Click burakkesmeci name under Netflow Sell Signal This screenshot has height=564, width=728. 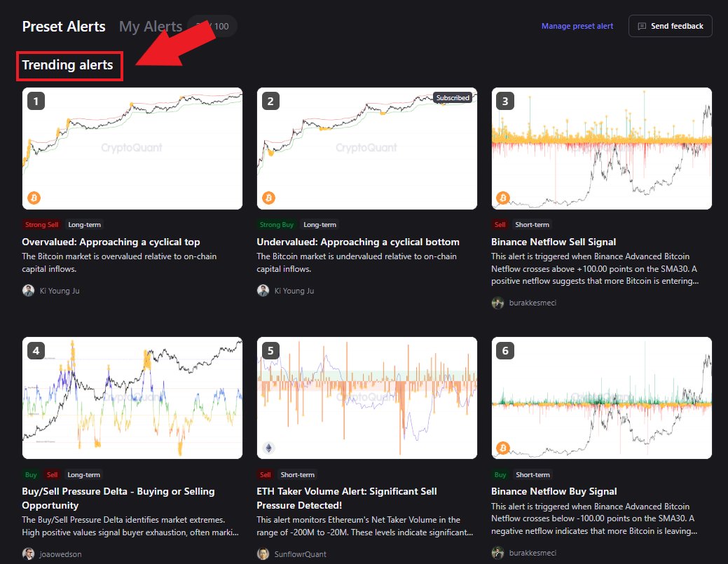533,303
